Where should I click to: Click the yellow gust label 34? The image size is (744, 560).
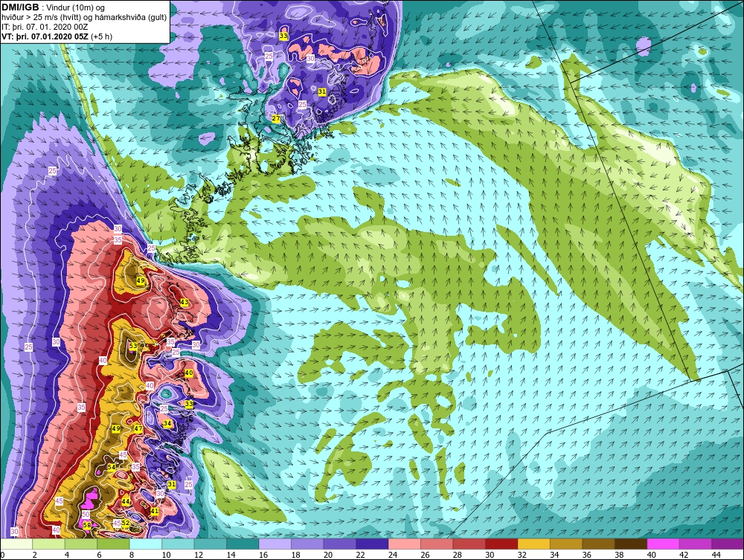(167, 423)
